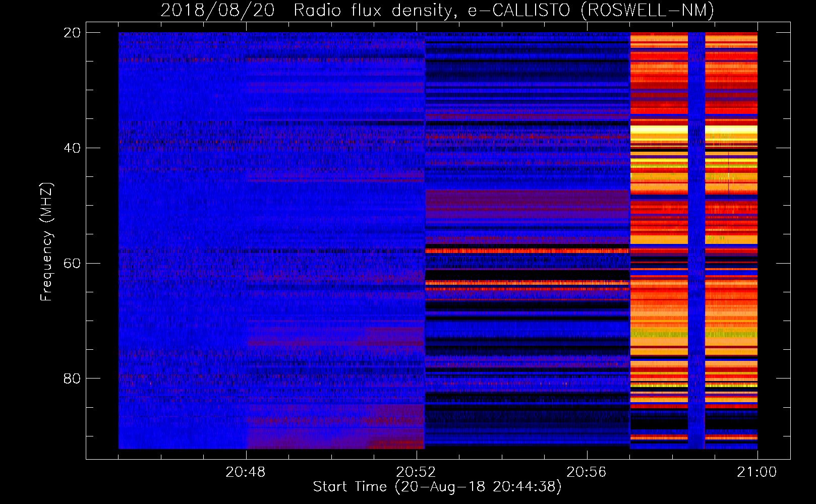This screenshot has height=504, width=816.
Task: Click the frequency tick label 40
Action: pyautogui.click(x=72, y=148)
